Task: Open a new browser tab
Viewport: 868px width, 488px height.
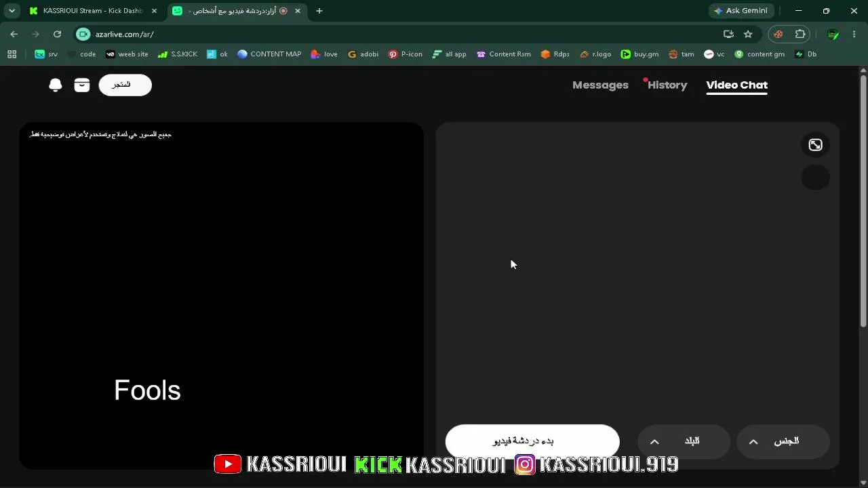Action: click(x=319, y=11)
